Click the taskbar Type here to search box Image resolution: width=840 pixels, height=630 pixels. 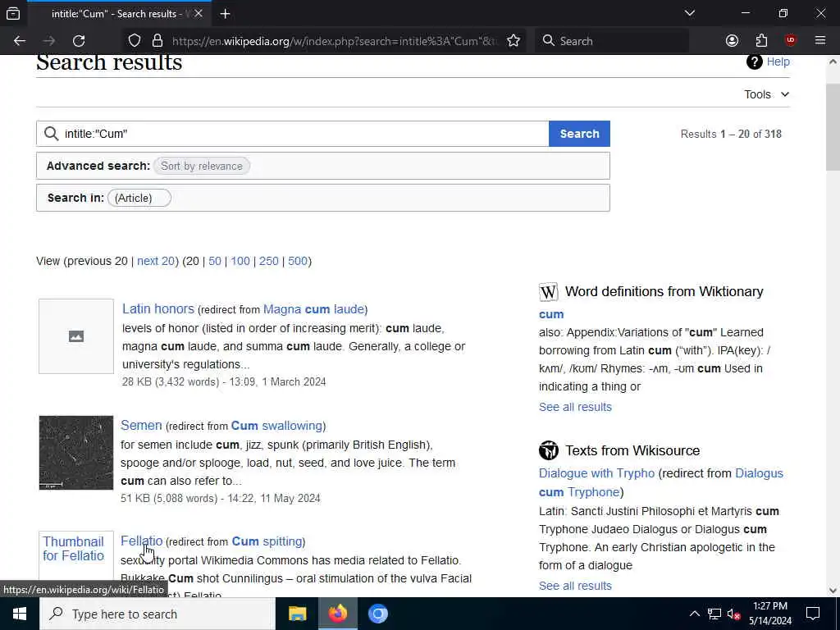(x=157, y=614)
